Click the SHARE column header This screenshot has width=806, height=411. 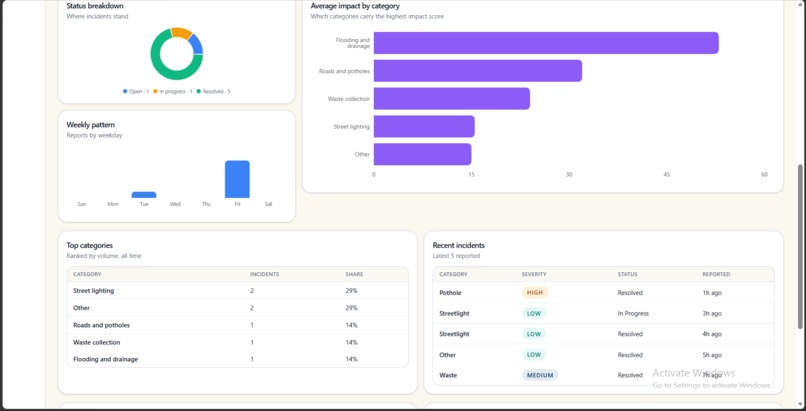tap(354, 274)
